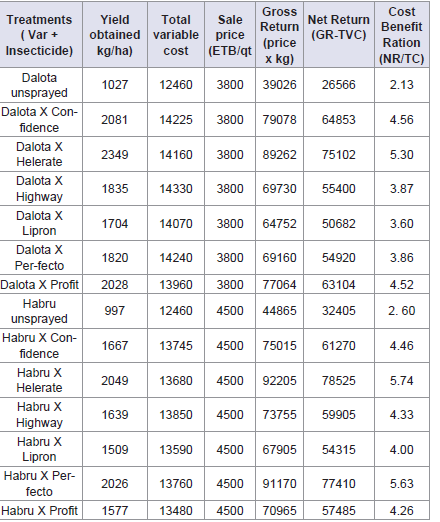This screenshot has width=440, height=522.
Task: Click the Dalota X Profit row label
Action: (39, 285)
